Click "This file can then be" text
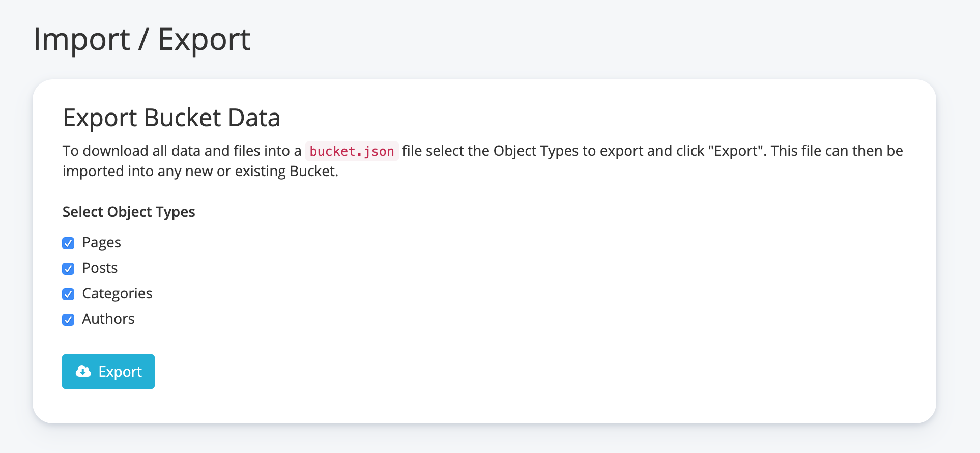 pos(837,151)
